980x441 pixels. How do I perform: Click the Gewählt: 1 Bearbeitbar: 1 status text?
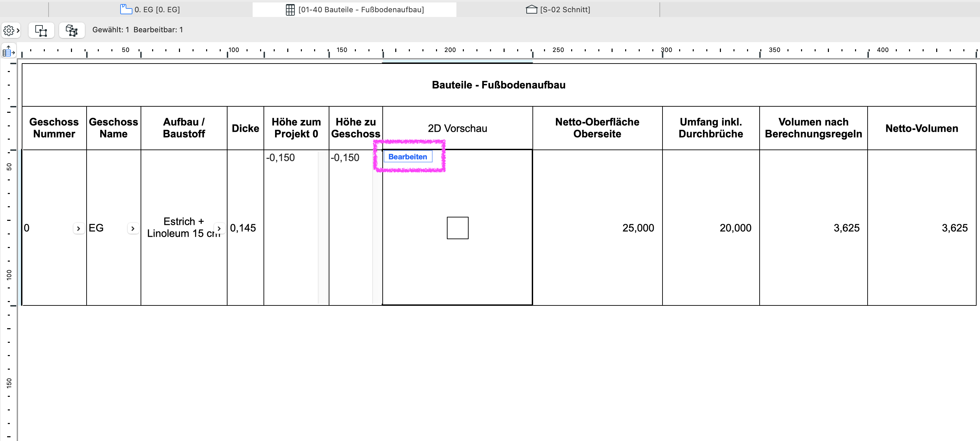point(138,30)
